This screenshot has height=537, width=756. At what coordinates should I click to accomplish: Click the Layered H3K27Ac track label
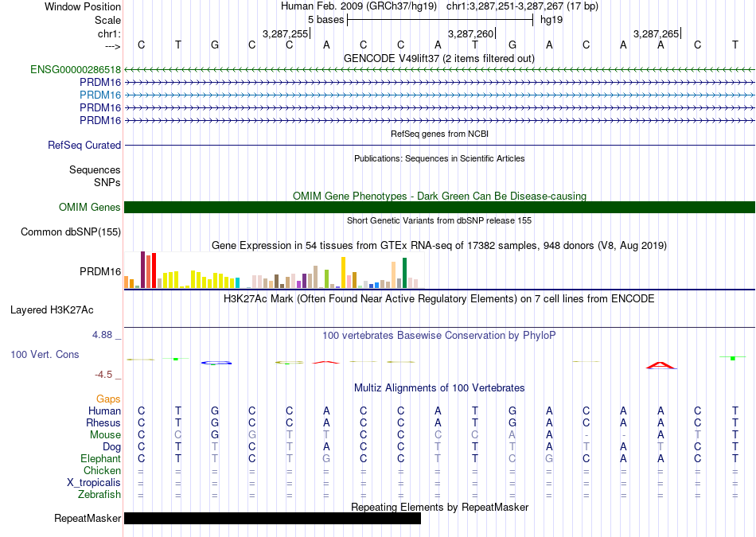click(x=52, y=310)
